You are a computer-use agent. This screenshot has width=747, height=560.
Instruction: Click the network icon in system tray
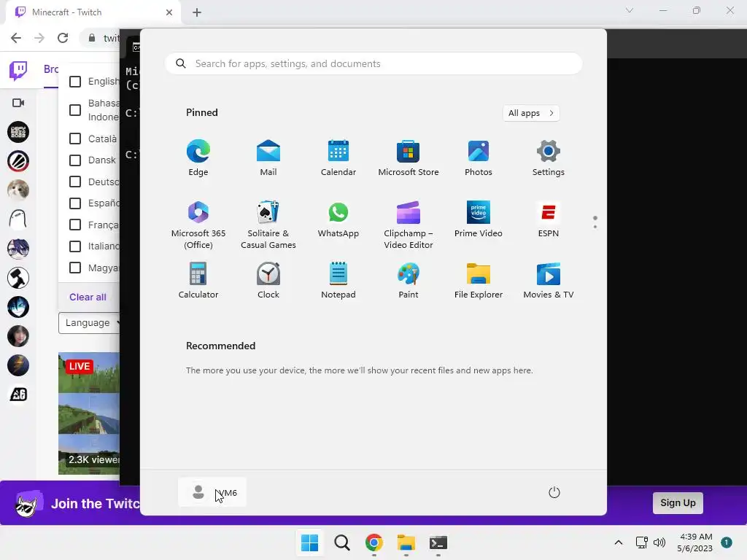[x=641, y=542]
